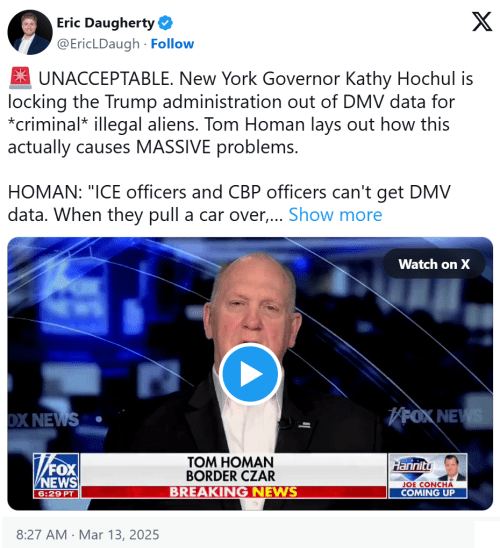Click the 6:29 PT time bug
500x548 pixels.
pos(56,494)
